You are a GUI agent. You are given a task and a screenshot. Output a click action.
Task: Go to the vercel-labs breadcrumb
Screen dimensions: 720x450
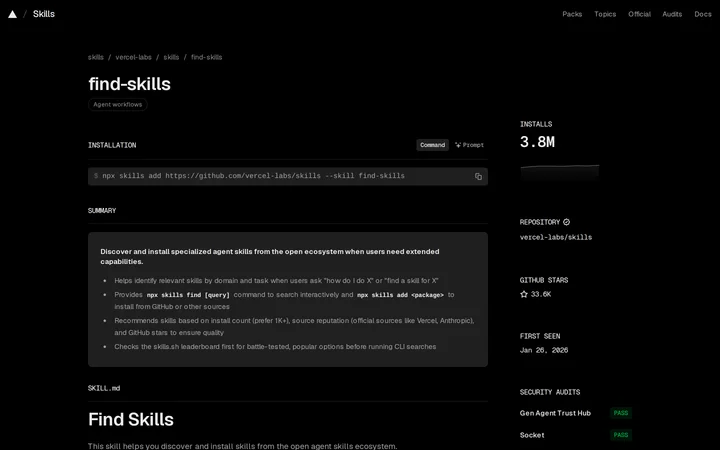[133, 57]
